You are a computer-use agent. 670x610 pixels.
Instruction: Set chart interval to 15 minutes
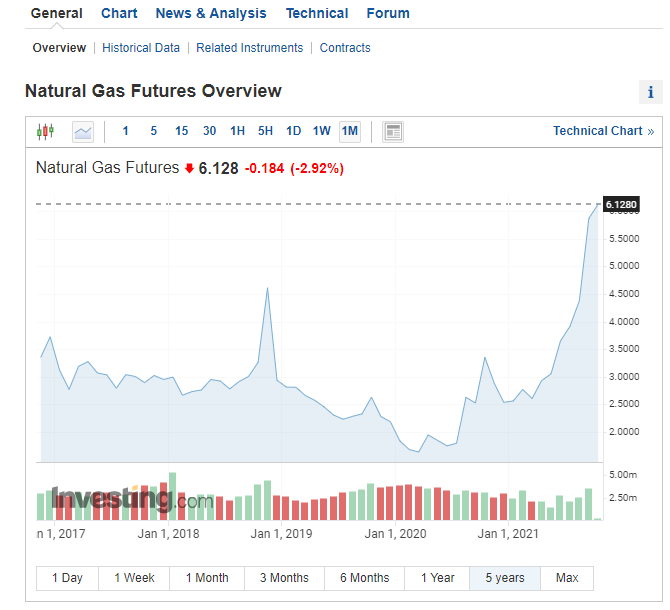182,131
